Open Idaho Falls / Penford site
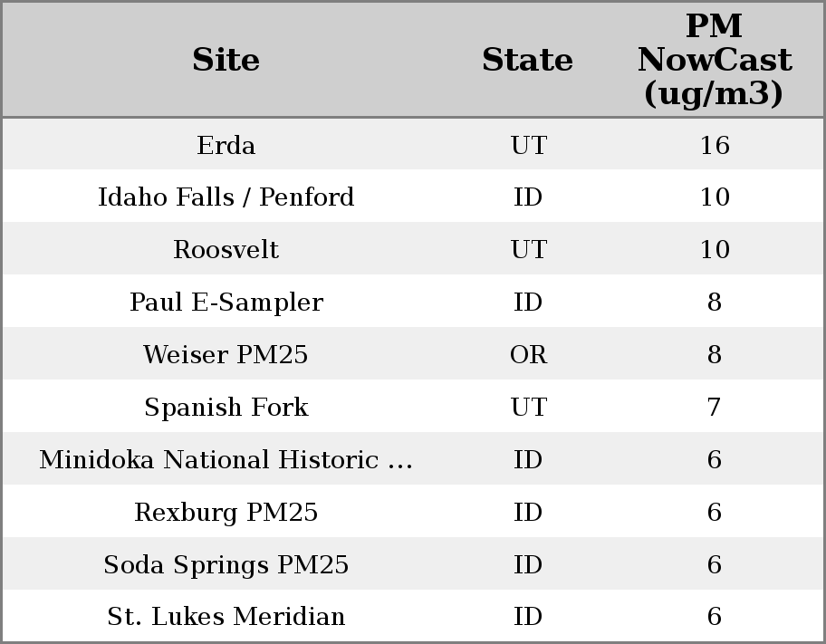Screen dimensions: 826x644 point(226,197)
